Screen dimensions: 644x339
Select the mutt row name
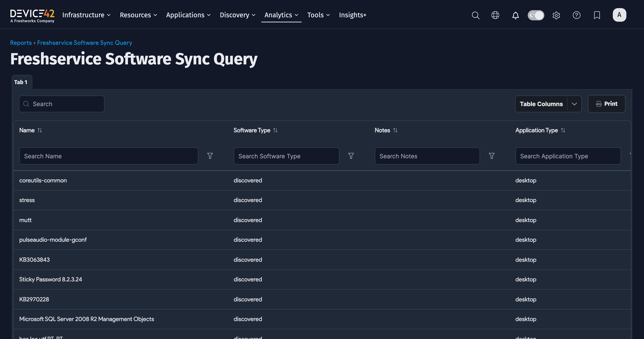[x=25, y=220]
